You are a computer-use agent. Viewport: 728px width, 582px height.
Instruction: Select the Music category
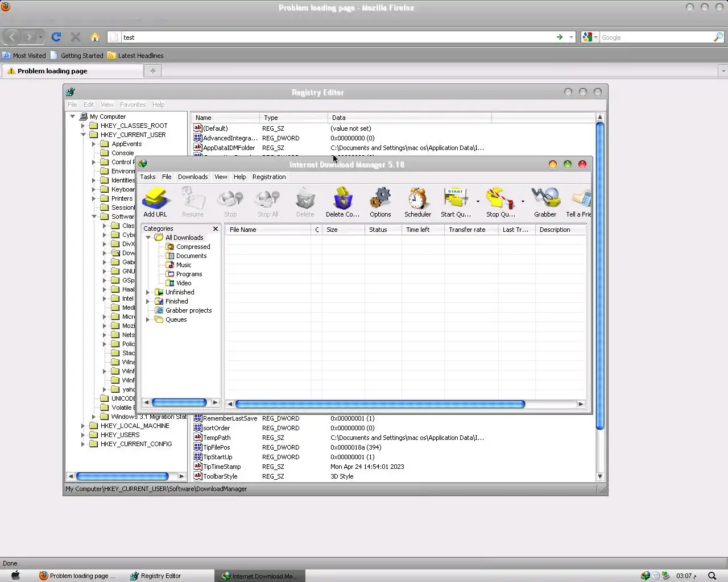tap(179, 265)
